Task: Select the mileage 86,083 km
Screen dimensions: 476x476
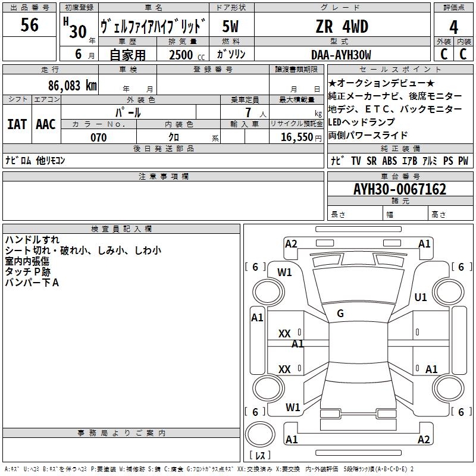Action: (72, 85)
